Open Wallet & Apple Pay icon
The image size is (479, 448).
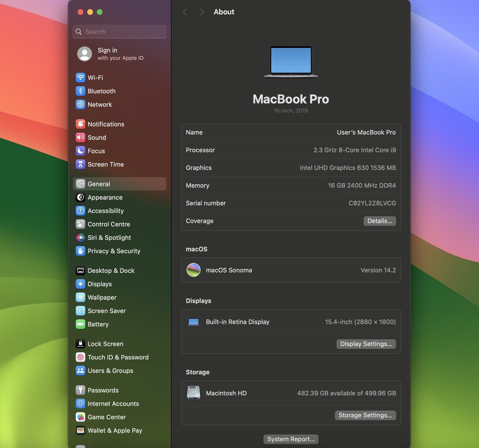click(x=80, y=431)
